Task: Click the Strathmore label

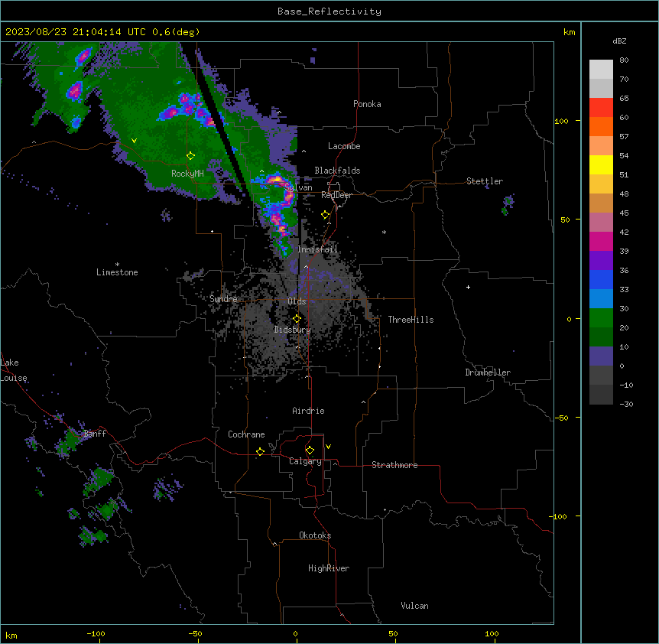Action: tap(394, 465)
